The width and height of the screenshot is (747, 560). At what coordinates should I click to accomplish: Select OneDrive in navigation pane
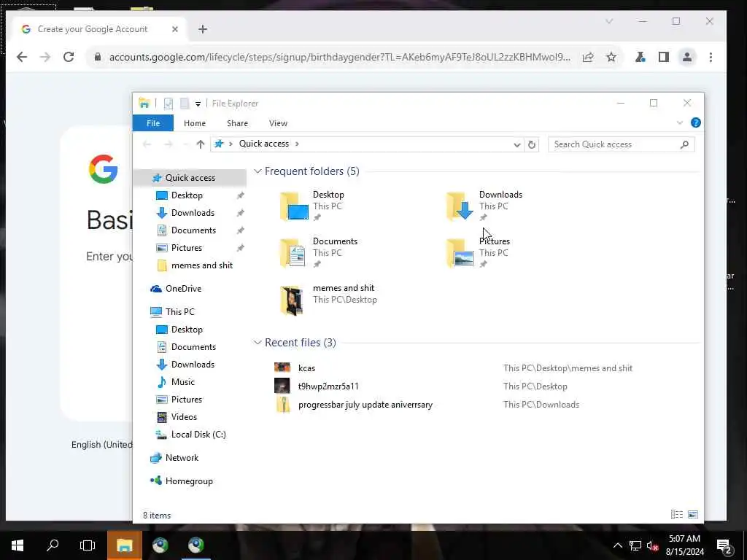[x=183, y=289]
